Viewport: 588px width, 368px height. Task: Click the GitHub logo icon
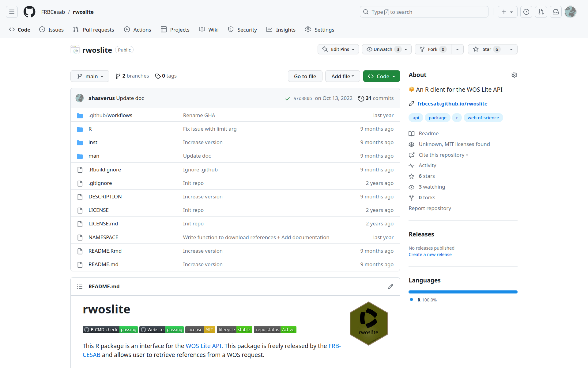pos(29,12)
